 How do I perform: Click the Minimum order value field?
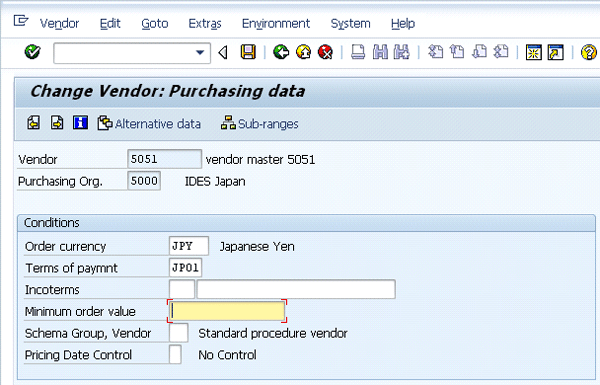point(227,311)
